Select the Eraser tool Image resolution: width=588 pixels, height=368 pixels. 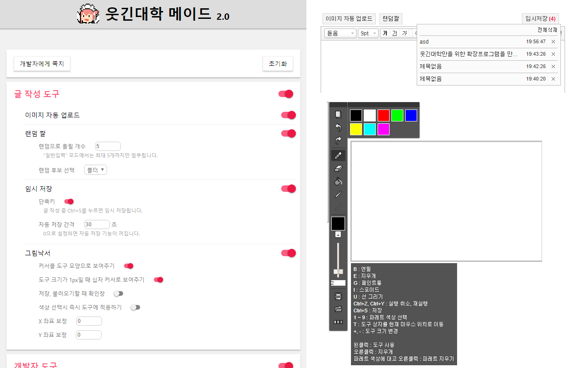point(338,168)
